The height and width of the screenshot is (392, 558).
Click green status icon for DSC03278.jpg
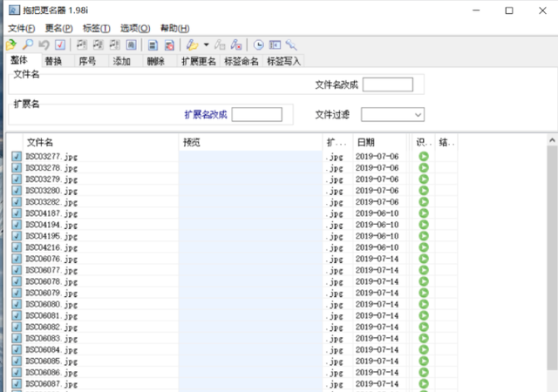[x=424, y=168]
